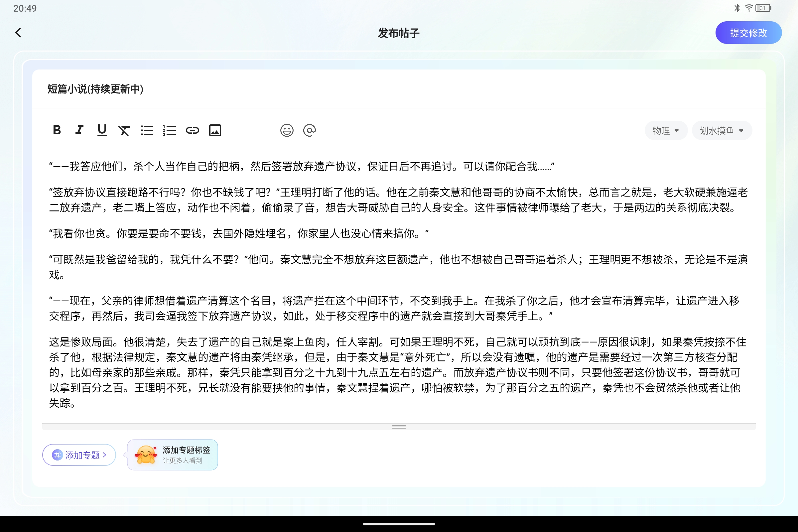Click the divider drag handle below the text
798x532 pixels.
click(399, 427)
